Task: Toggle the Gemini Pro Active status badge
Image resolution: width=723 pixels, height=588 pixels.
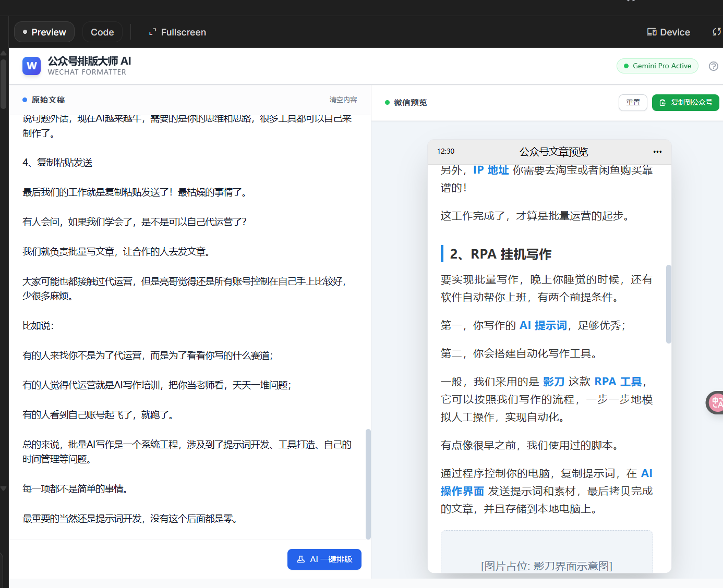Action: pos(657,66)
